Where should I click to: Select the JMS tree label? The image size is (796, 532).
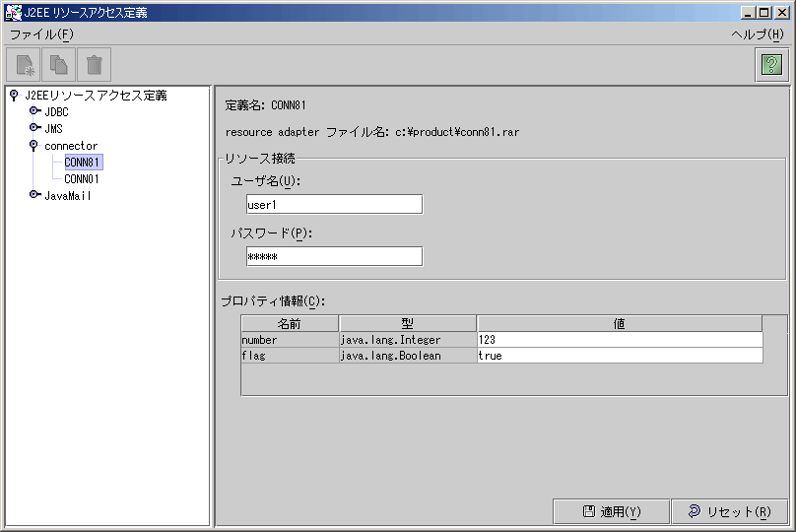tap(53, 128)
